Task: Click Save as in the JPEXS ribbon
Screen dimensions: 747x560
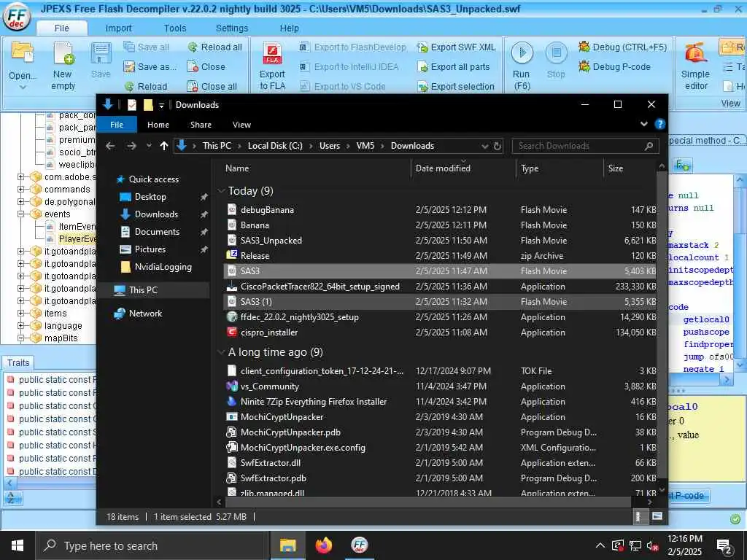Action: pos(150,66)
